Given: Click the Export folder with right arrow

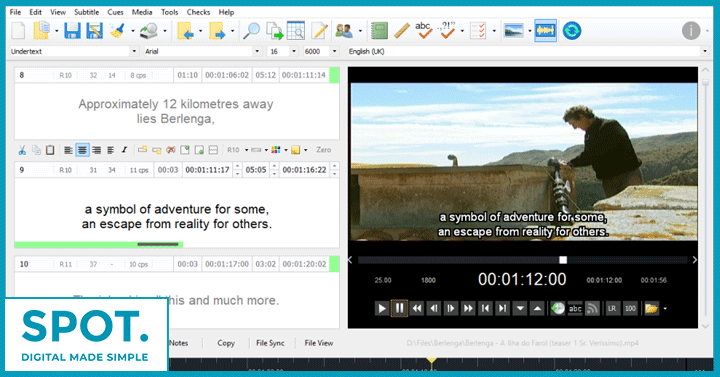Looking at the screenshot, I should pyautogui.click(x=217, y=31).
